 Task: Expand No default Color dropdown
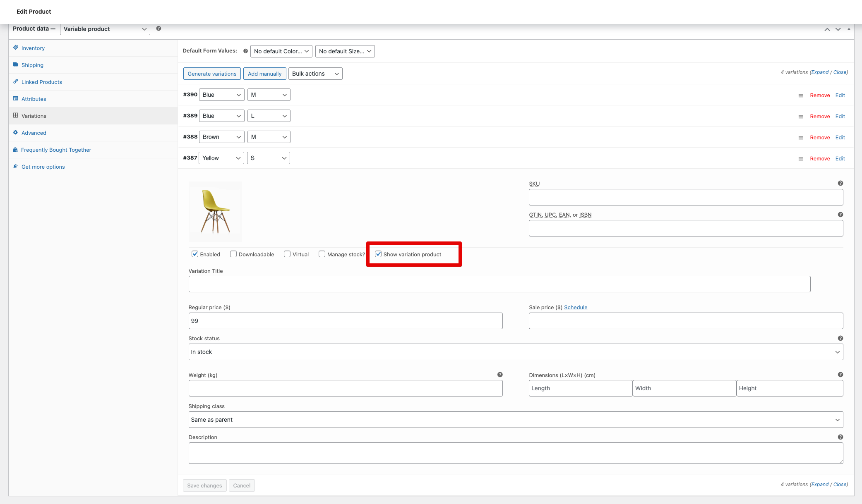point(281,51)
